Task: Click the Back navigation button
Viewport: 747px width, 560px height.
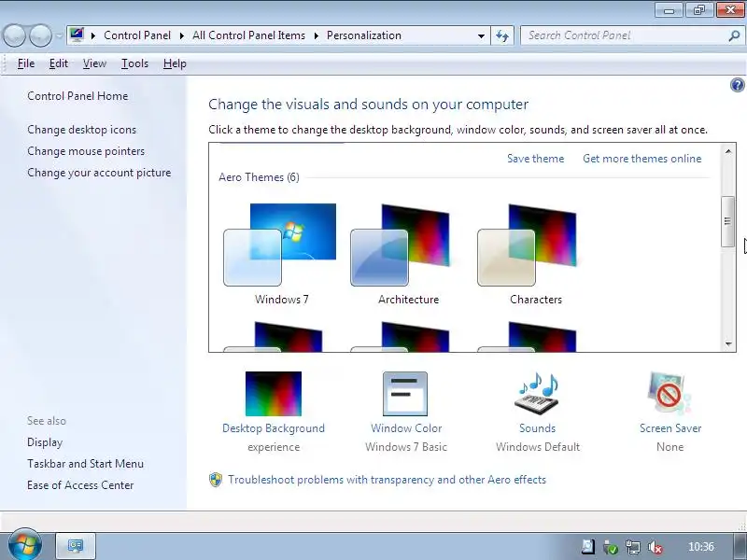Action: pyautogui.click(x=14, y=35)
